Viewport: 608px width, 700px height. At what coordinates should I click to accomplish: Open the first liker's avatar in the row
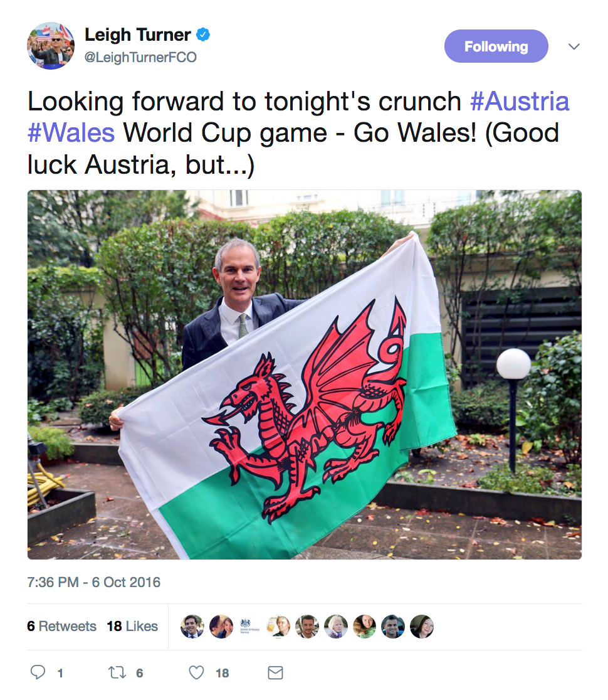pos(192,627)
